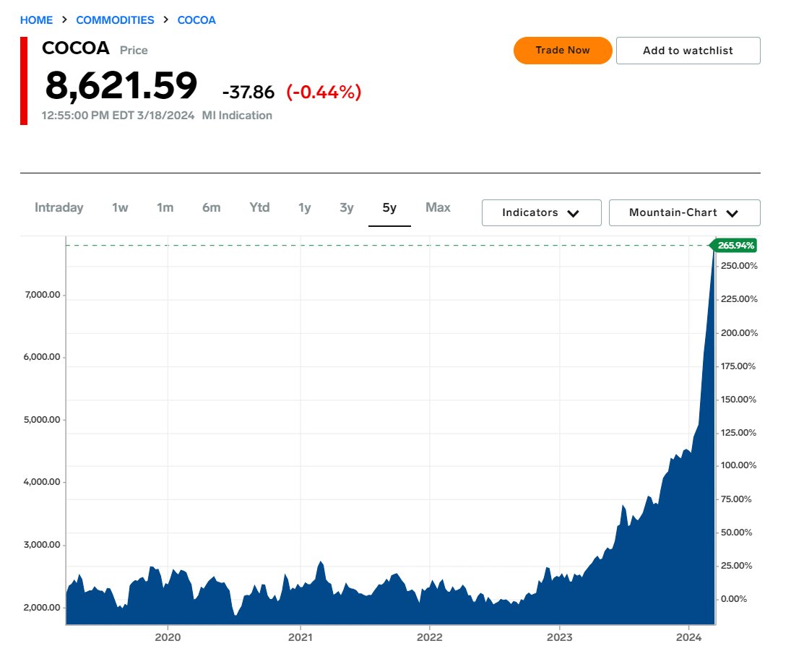This screenshot has width=791, height=672.
Task: Select the 1m timeframe tab
Action: coord(165,207)
